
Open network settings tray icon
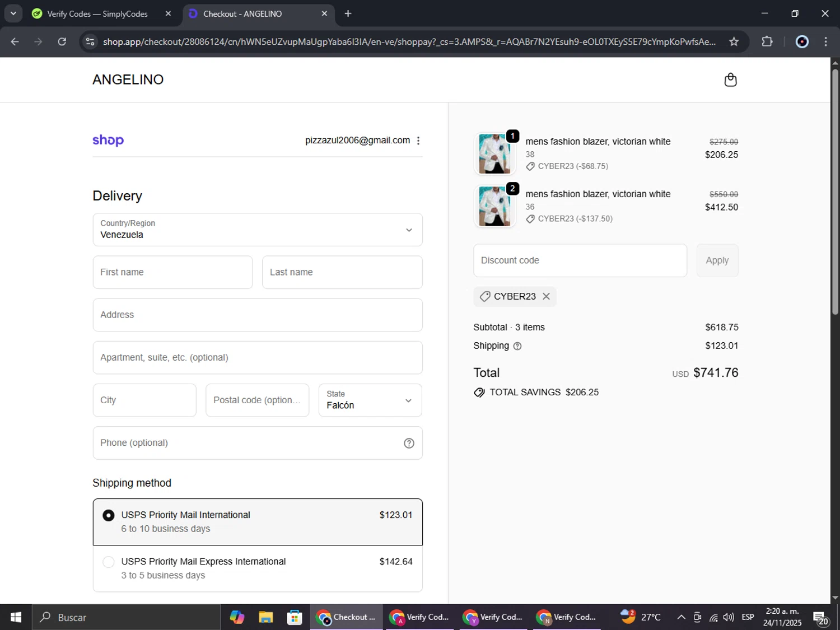click(713, 617)
